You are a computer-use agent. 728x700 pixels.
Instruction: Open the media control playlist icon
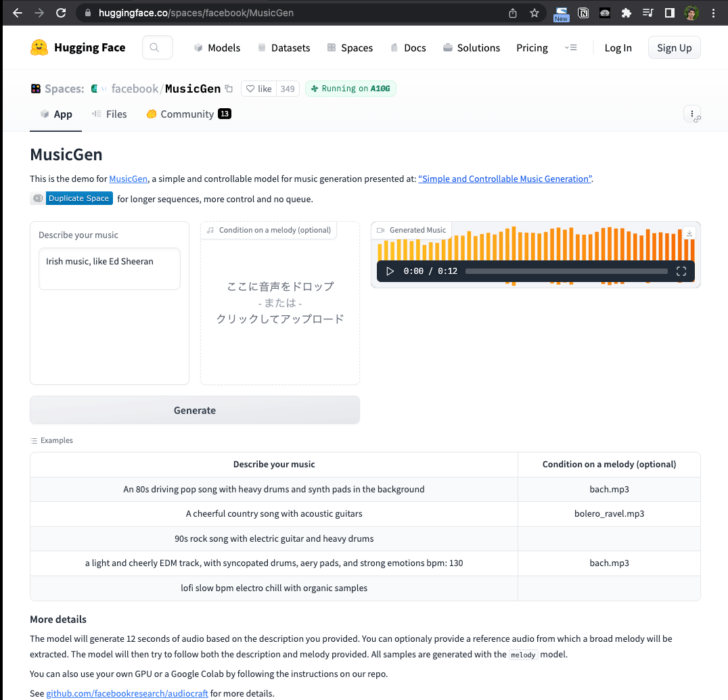click(x=647, y=13)
